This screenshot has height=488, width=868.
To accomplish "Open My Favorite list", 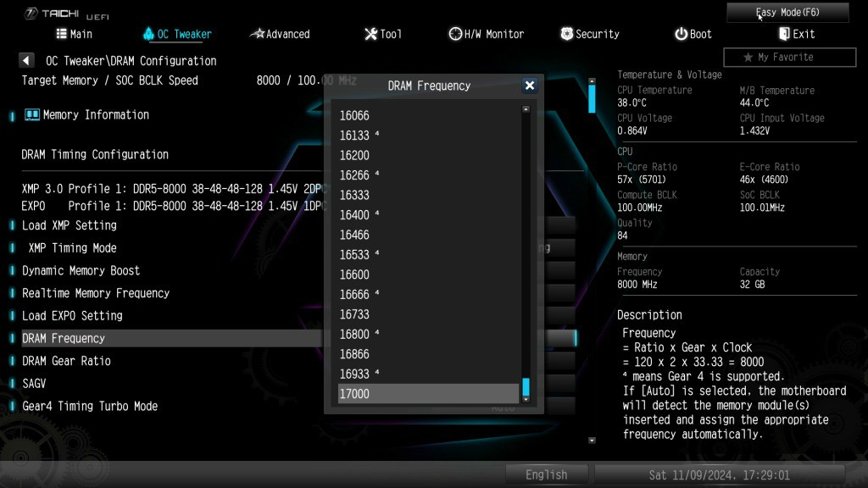I will coord(789,58).
